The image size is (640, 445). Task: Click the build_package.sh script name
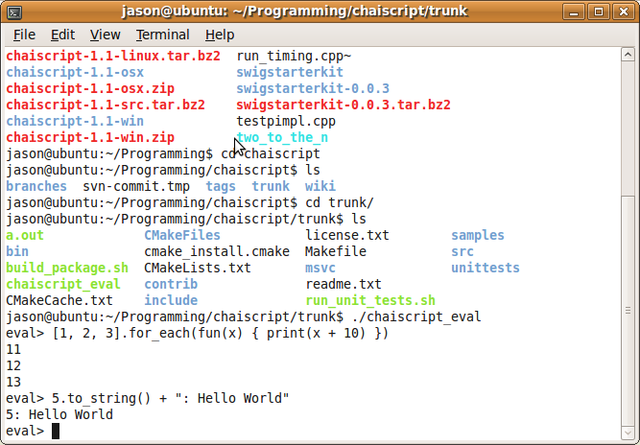pos(67,268)
